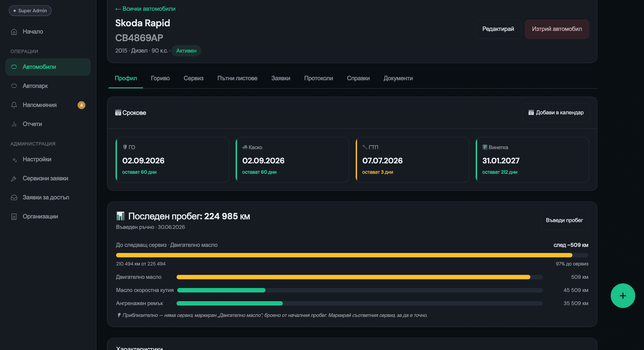Click the car icon on the Каско card

point(245,147)
